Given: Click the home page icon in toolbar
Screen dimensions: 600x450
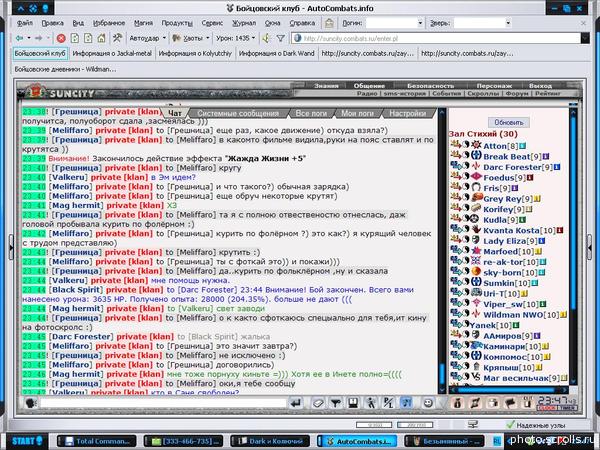Looking at the screenshot, I should coord(101,38).
